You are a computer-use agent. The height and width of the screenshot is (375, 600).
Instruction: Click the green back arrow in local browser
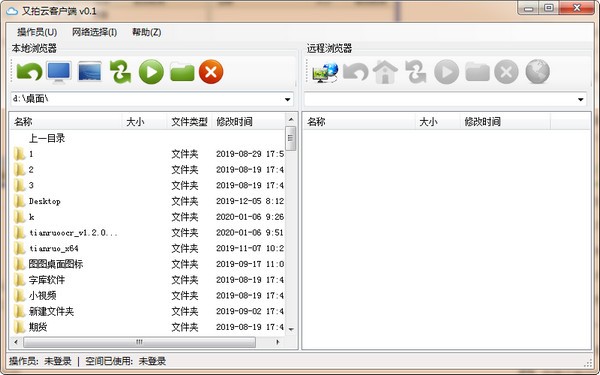(x=29, y=72)
